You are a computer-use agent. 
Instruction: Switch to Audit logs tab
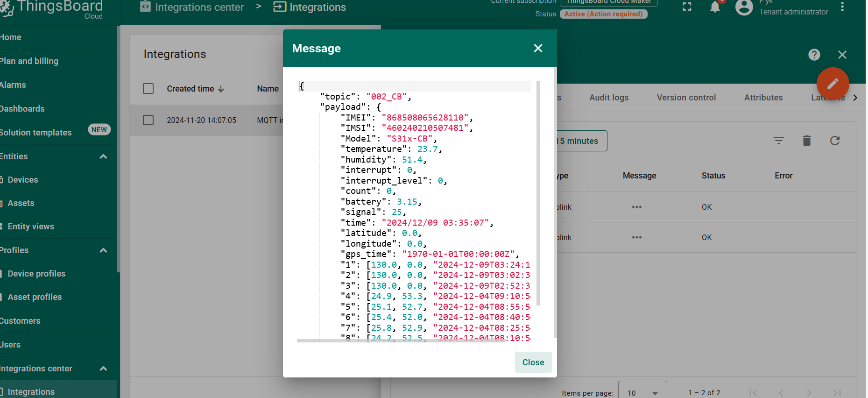609,98
